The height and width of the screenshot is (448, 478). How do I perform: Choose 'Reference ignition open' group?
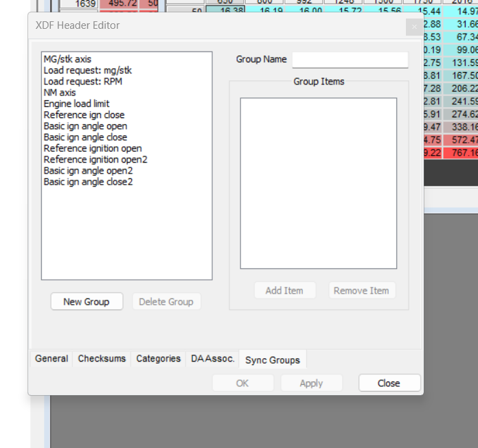coord(93,148)
